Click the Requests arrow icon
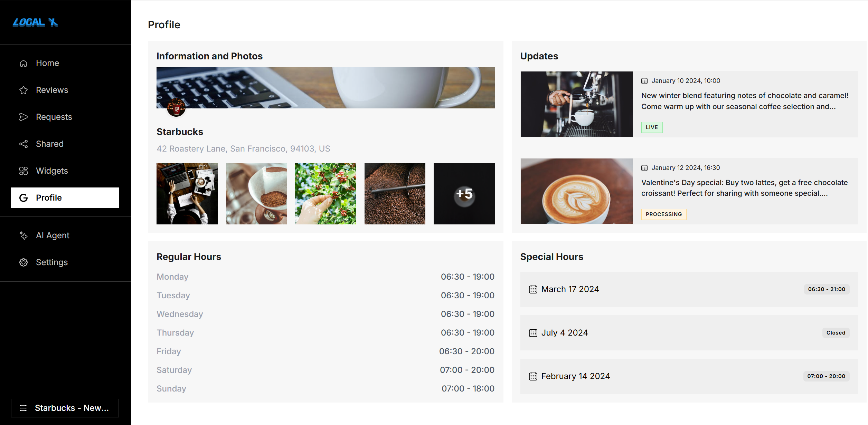 23,117
